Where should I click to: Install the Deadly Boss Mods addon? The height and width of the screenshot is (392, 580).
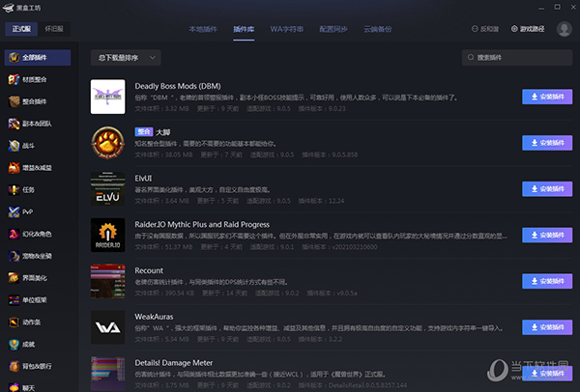tap(547, 97)
